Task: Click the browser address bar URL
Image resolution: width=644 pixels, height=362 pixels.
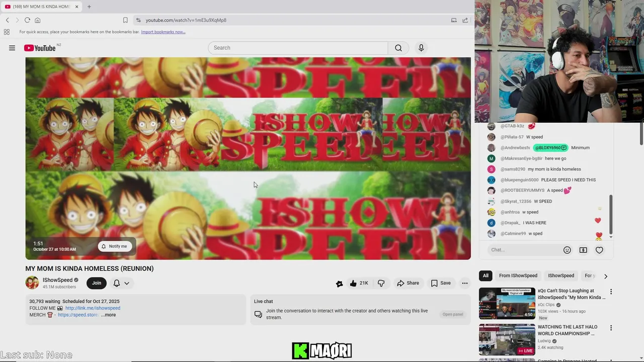Action: click(186, 20)
